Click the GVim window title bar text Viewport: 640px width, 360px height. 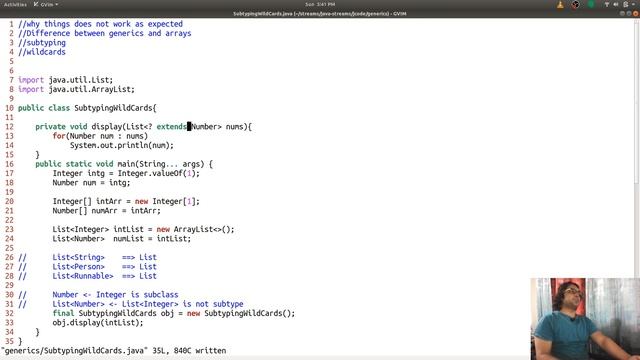click(x=320, y=13)
